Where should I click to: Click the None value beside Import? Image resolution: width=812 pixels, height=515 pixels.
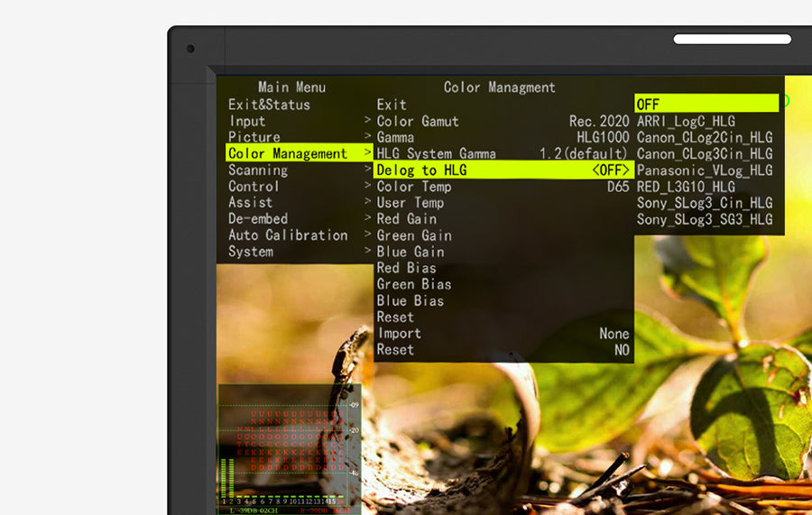point(614,334)
